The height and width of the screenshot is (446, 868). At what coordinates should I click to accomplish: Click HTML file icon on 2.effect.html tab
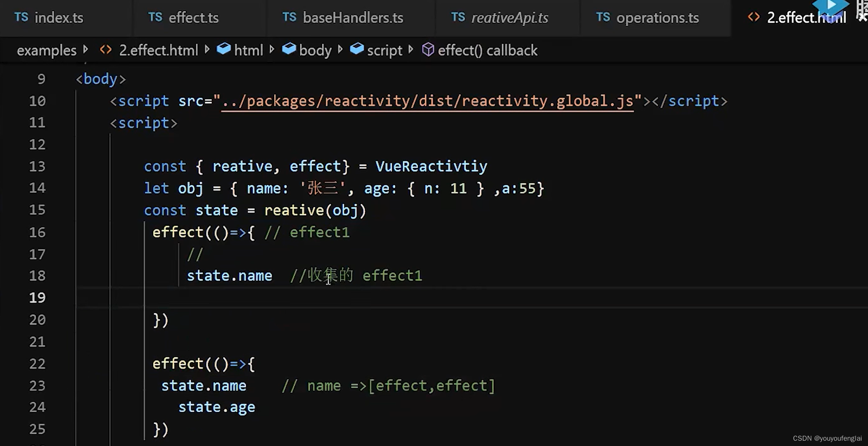click(x=753, y=17)
